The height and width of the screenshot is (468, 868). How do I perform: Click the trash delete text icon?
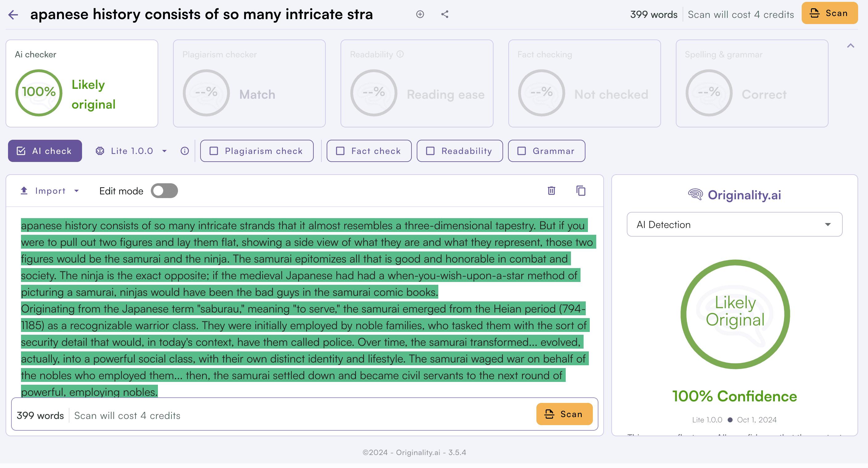(x=551, y=191)
